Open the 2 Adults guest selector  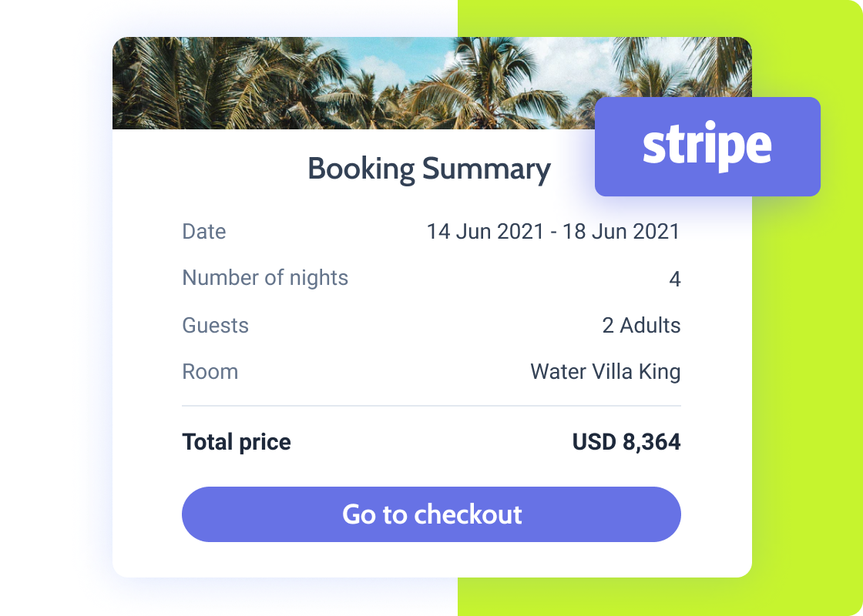(642, 325)
